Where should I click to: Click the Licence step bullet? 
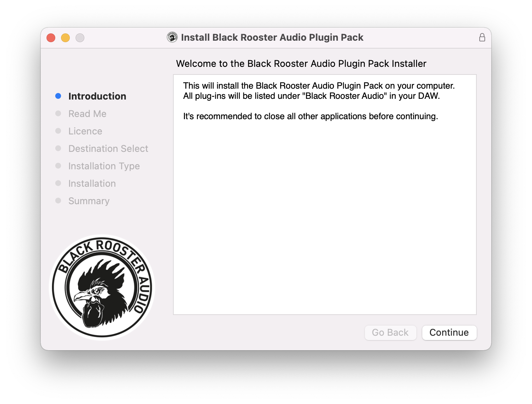click(58, 131)
